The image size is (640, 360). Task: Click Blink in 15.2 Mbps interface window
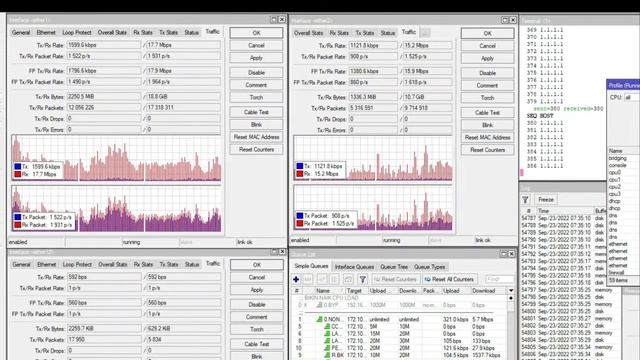pyautogui.click(x=487, y=125)
